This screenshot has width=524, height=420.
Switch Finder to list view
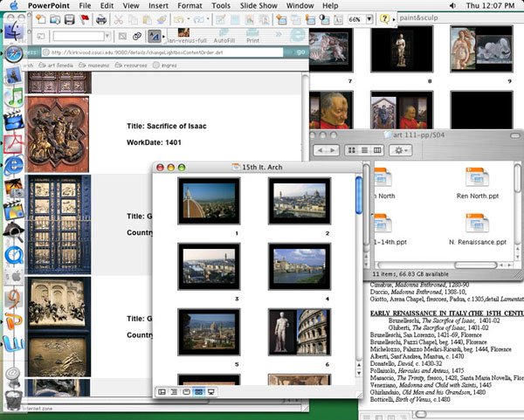click(x=364, y=150)
